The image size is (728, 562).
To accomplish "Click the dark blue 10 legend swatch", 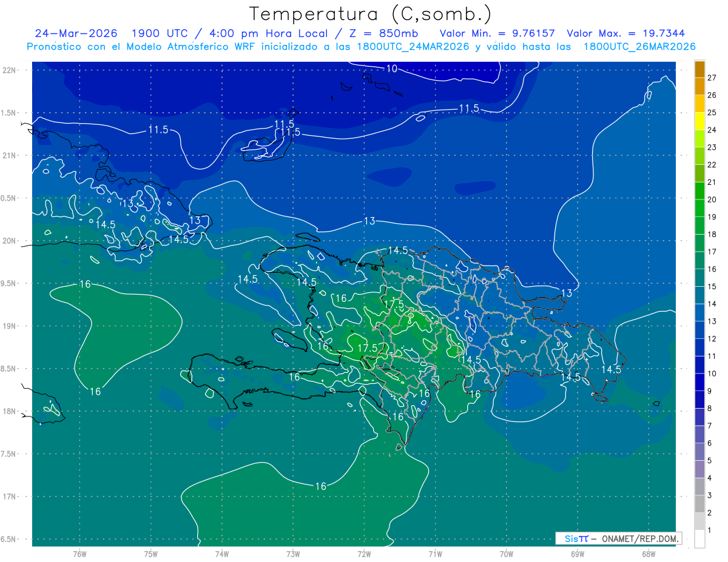I will pyautogui.click(x=699, y=366).
